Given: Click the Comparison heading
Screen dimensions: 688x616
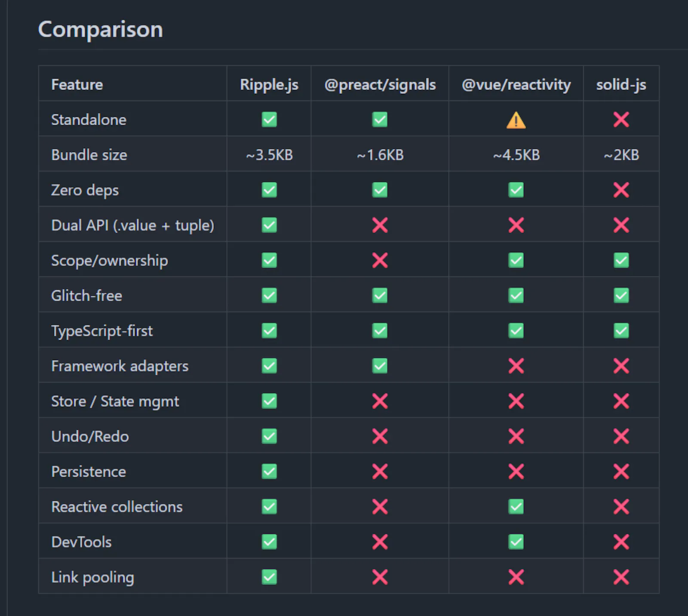Looking at the screenshot, I should point(101,30).
